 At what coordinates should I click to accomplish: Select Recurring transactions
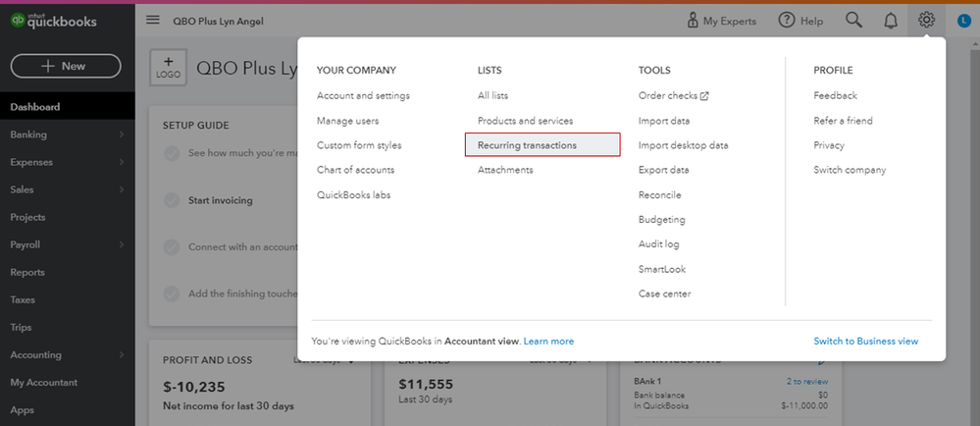click(542, 145)
